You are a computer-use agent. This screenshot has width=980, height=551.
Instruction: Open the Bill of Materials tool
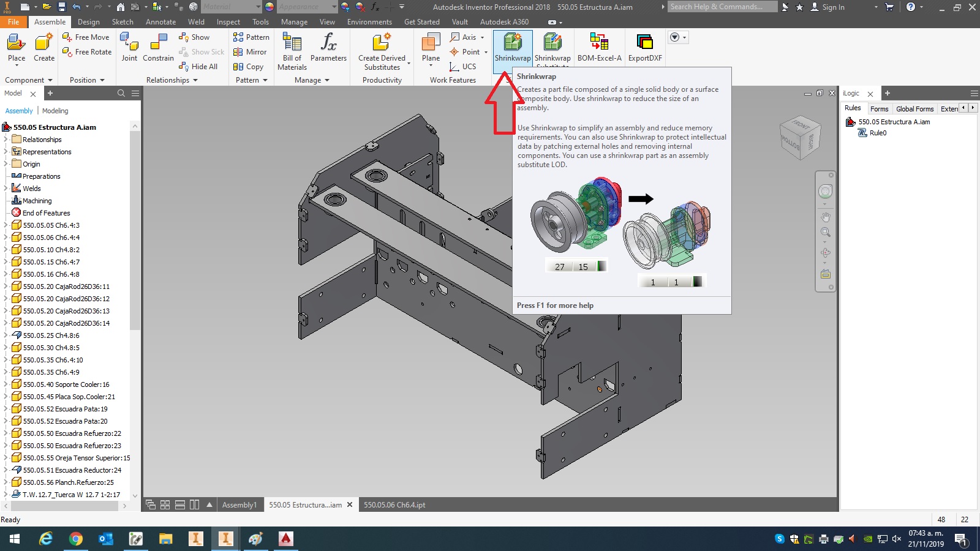[x=291, y=49]
